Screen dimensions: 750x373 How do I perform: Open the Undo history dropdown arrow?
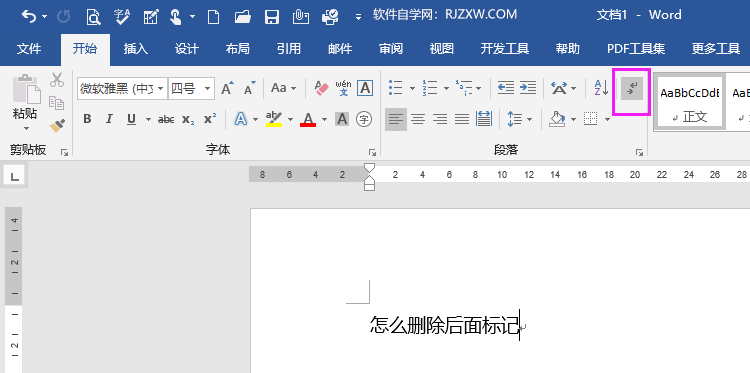pos(44,17)
